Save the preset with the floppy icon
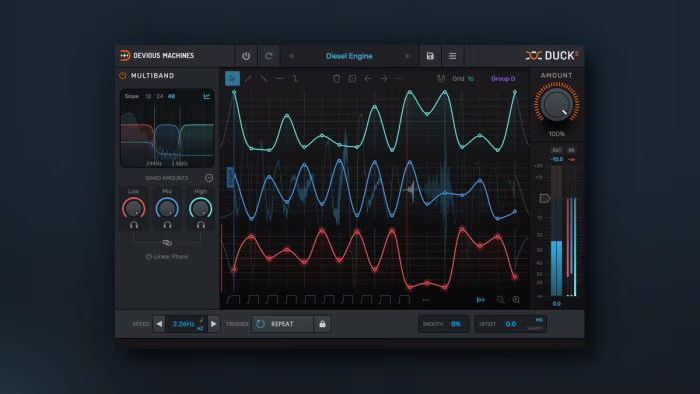This screenshot has width=700, height=394. point(430,56)
